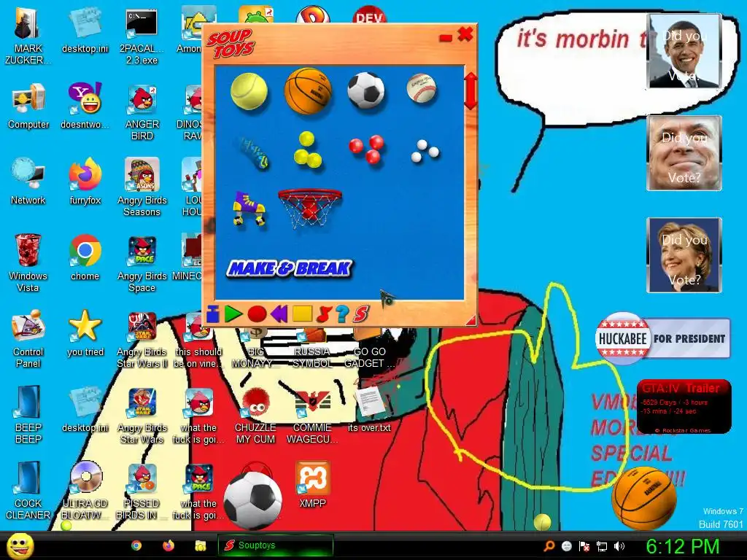Viewport: 747px width, 560px height.
Task: Select the doesntwo... Yahoo smiley icon
Action: (85, 106)
